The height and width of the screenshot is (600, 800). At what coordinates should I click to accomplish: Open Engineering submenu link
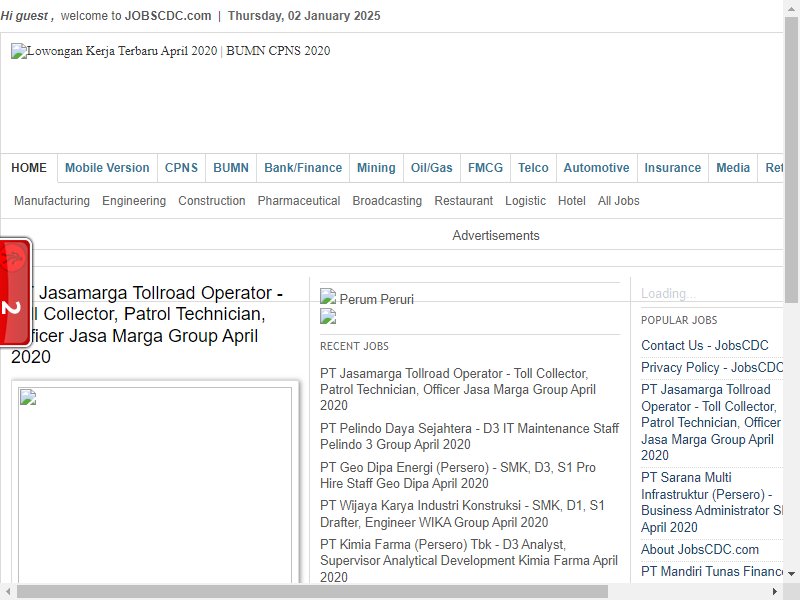[134, 201]
